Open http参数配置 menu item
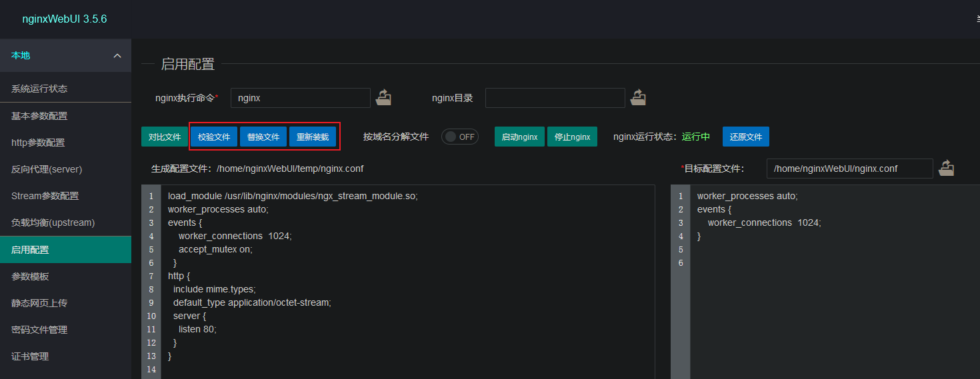Image resolution: width=980 pixels, height=379 pixels. (38, 143)
